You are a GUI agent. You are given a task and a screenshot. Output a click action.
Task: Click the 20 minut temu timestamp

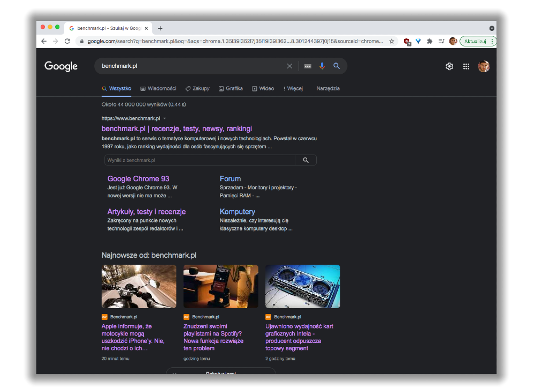click(116, 359)
